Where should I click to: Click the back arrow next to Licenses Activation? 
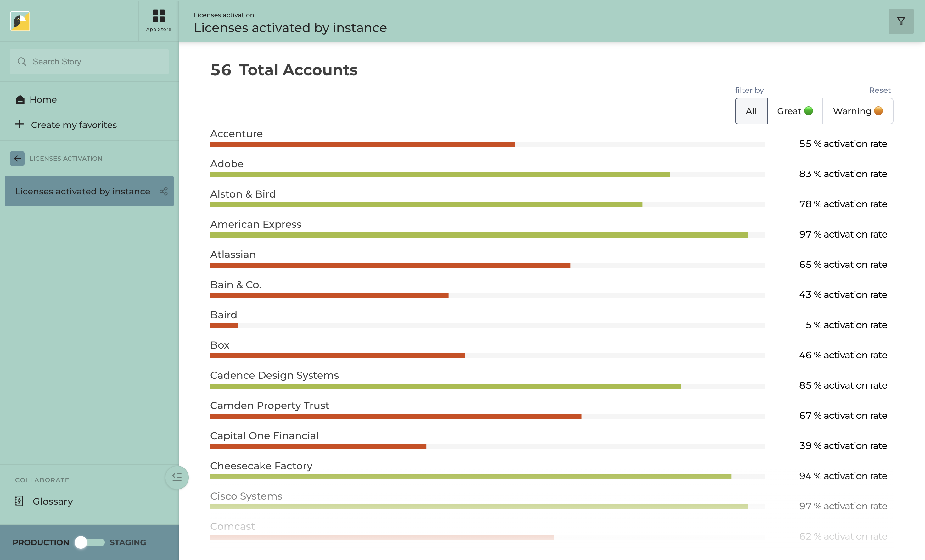point(17,158)
